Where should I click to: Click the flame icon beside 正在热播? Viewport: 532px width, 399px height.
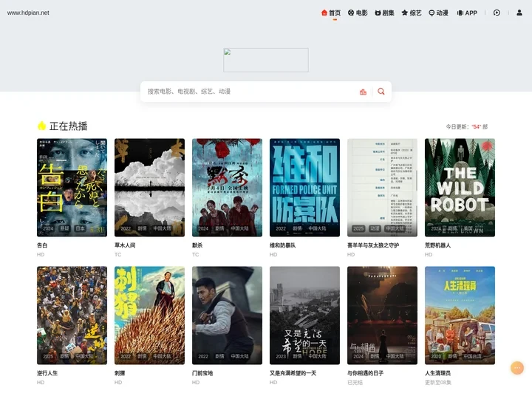click(x=41, y=126)
